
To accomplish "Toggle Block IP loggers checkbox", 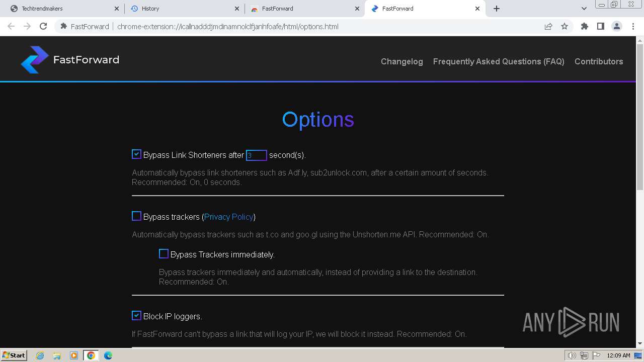I will pyautogui.click(x=136, y=316).
